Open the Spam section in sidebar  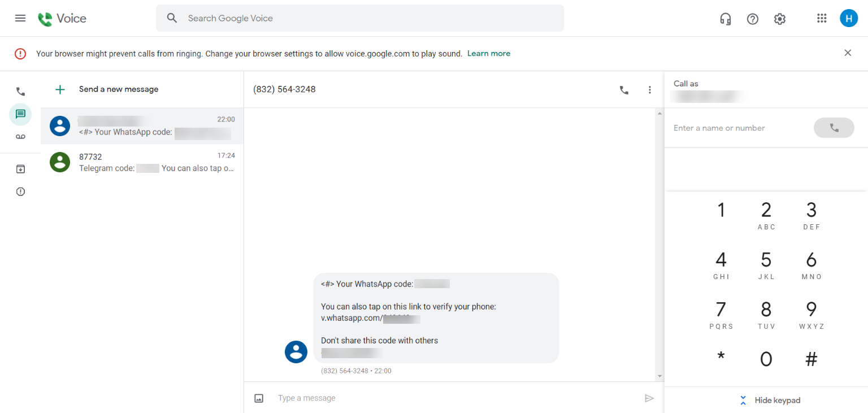(20, 192)
